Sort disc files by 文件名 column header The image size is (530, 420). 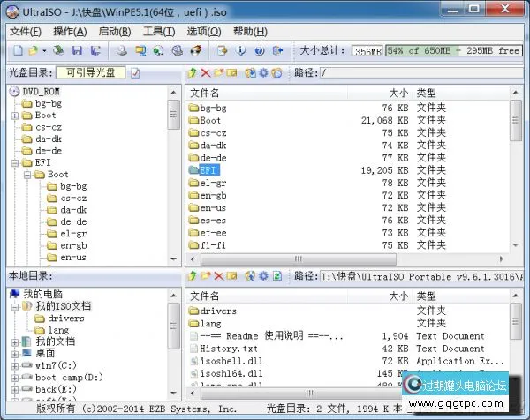[267, 93]
